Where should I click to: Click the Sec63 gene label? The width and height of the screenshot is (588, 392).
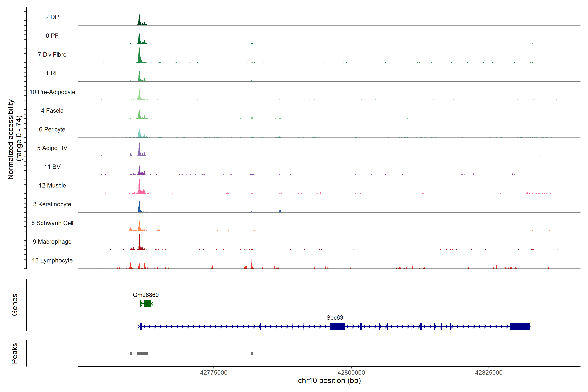[x=335, y=318]
